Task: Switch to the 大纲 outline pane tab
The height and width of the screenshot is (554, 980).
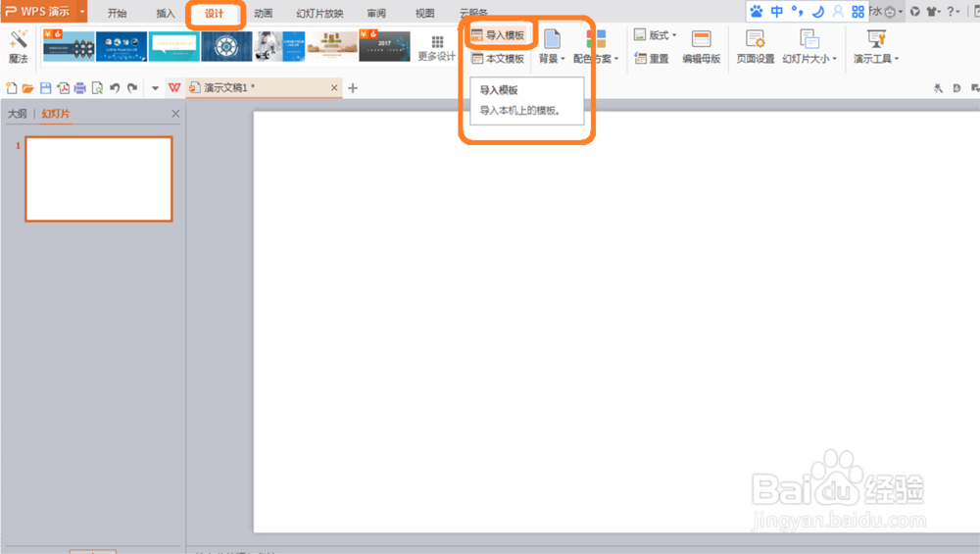Action: 18,113
